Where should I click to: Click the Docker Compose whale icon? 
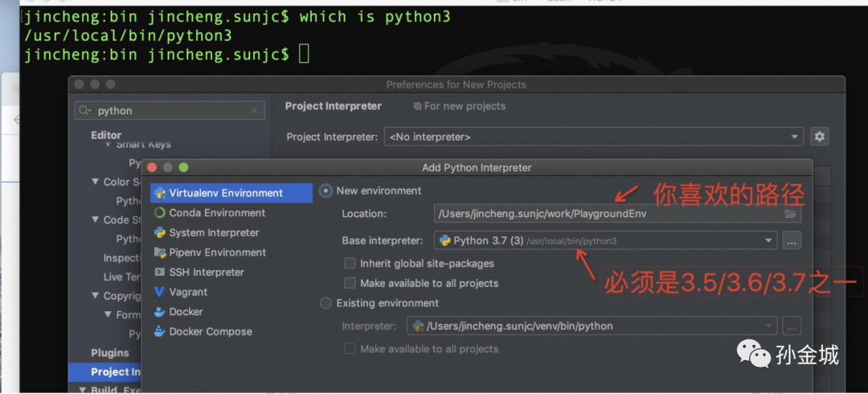160,331
